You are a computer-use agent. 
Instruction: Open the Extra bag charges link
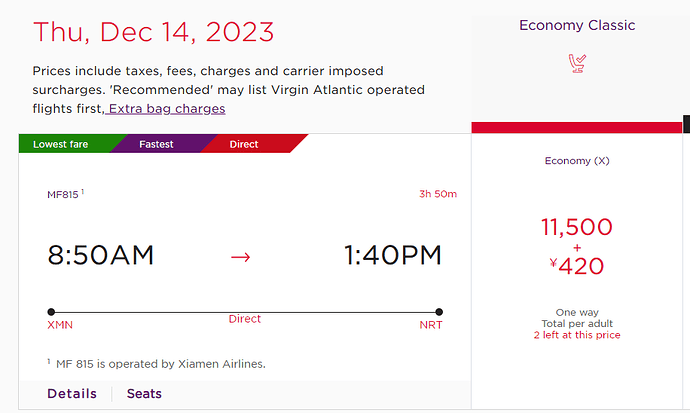165,109
